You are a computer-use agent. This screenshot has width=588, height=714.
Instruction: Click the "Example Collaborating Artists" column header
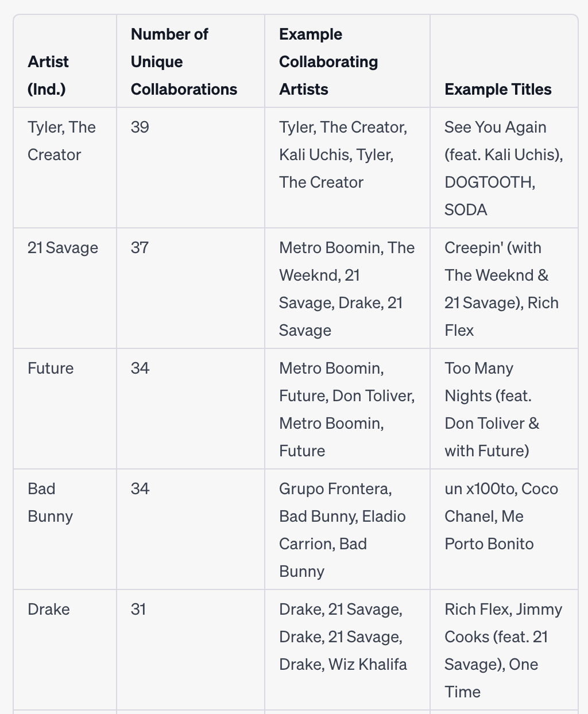328,61
